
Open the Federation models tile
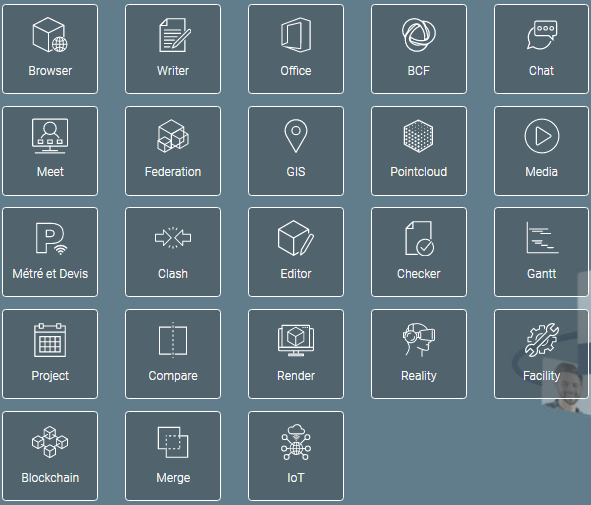tap(173, 151)
